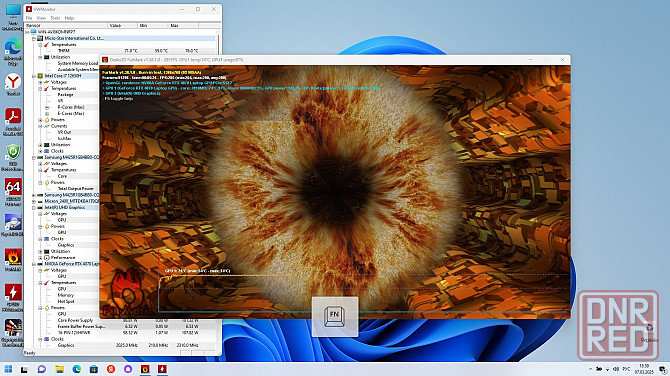Collapse Temperatures under Micro-Star International
This screenshot has width=670, height=376.
pyautogui.click(x=40, y=44)
